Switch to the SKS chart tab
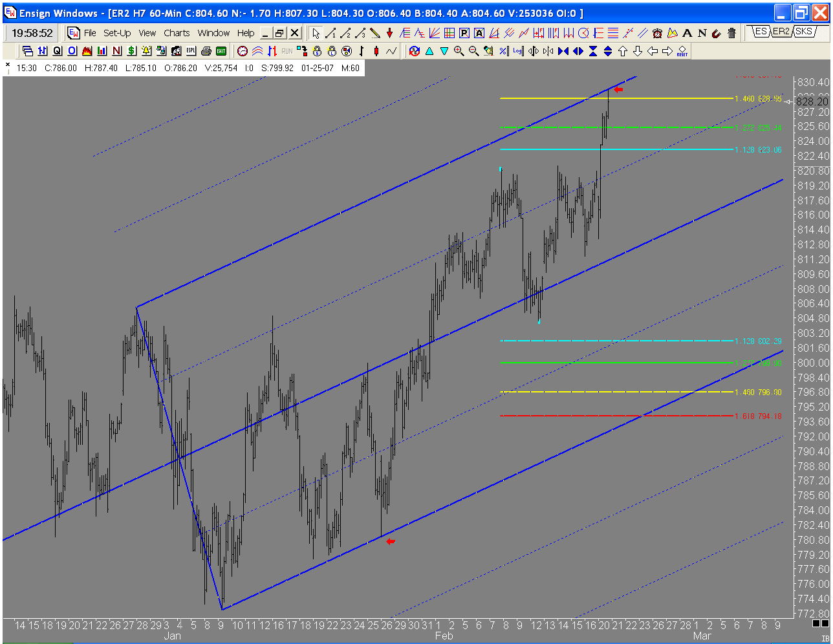This screenshot has width=833, height=644. pos(804,32)
